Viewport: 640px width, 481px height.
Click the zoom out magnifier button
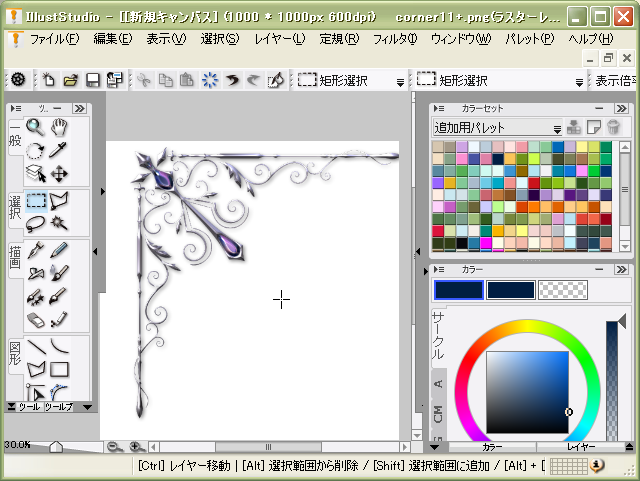coord(115,447)
